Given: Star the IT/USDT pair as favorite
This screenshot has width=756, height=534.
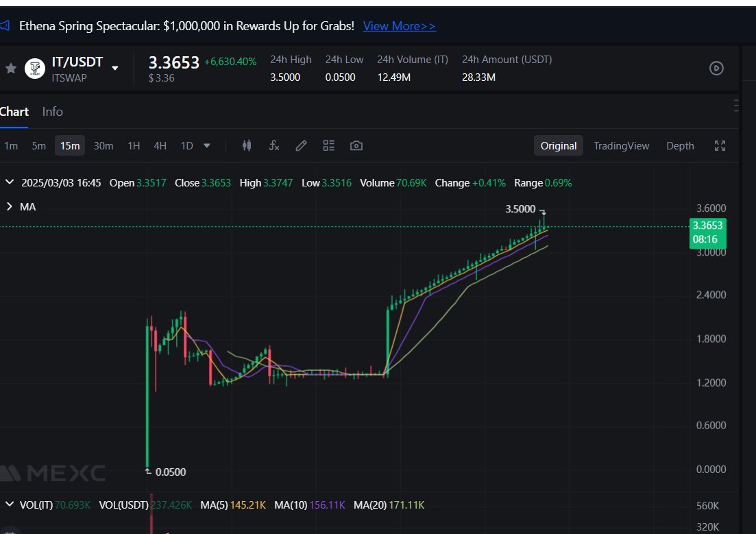Looking at the screenshot, I should [x=10, y=69].
